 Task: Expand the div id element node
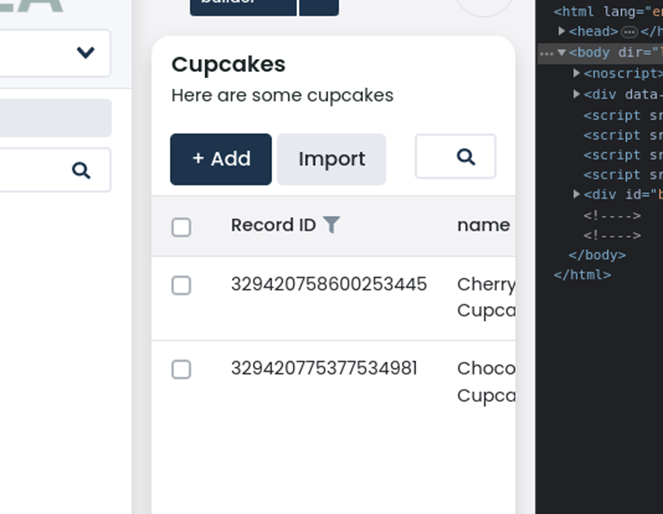[576, 194]
